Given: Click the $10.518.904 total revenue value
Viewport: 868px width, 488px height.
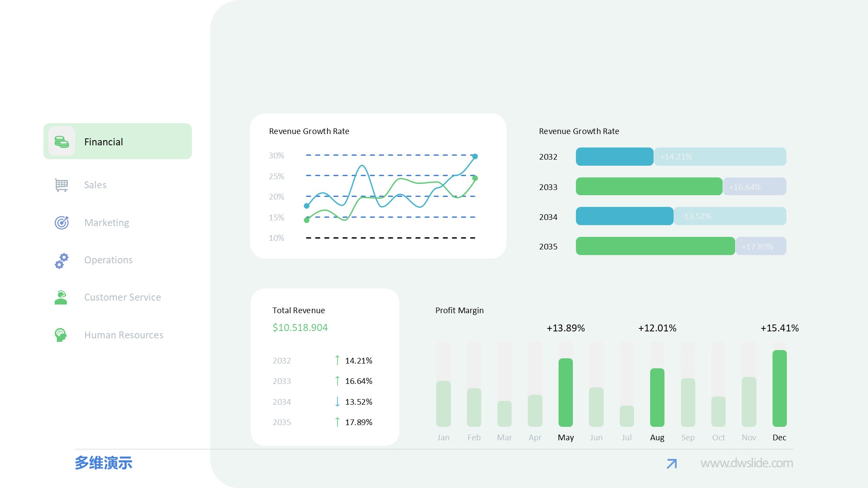Looking at the screenshot, I should 300,328.
